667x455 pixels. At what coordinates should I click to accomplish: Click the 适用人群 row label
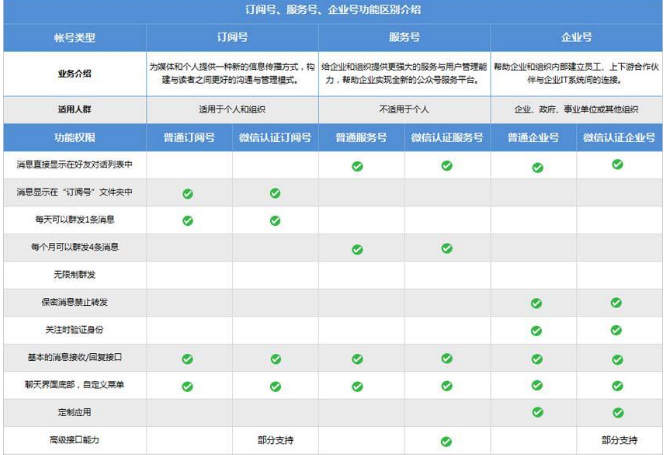[75, 109]
